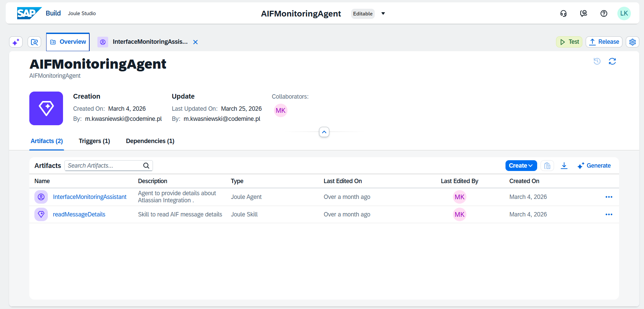Click the agent icon on InterfaceMonitoringAssis... tab
This screenshot has width=644, height=309.
[103, 42]
